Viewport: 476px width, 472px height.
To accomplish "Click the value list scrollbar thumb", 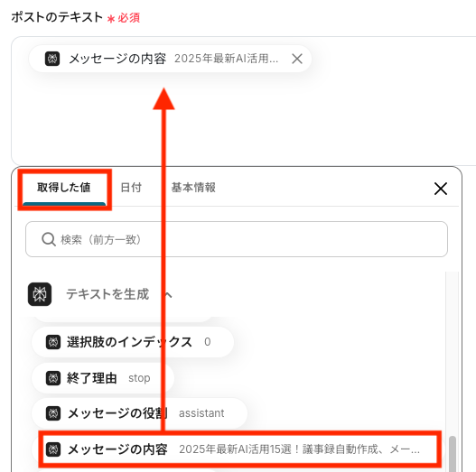I will [x=453, y=454].
